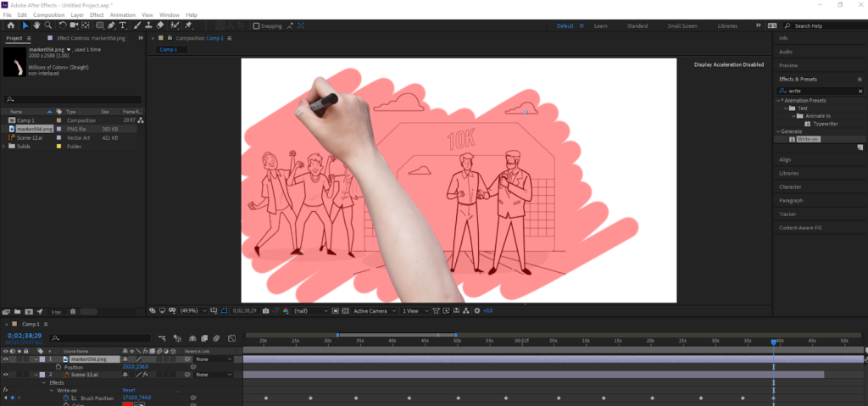Viewport: 868px width, 406px height.
Task: Select the Puppet Pin tool
Action: click(189, 25)
